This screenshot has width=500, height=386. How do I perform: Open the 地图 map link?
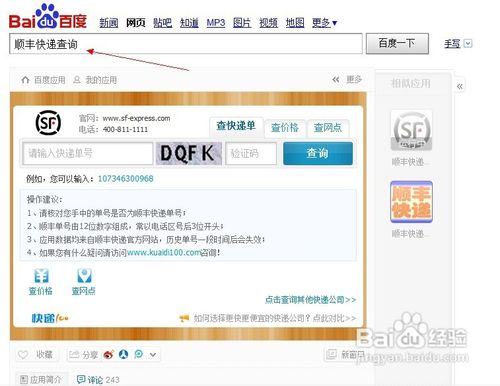pyautogui.click(x=295, y=23)
